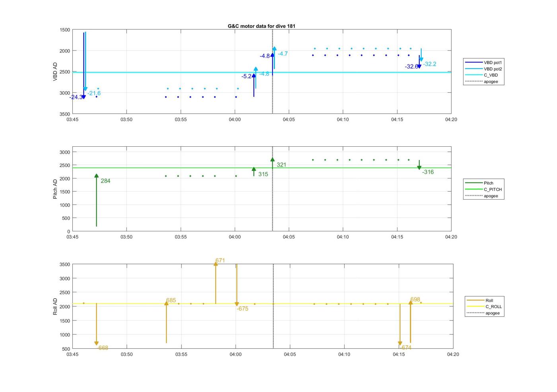557x392 pixels.
Task: Click the 685 roll annotation
Action: pos(171,301)
